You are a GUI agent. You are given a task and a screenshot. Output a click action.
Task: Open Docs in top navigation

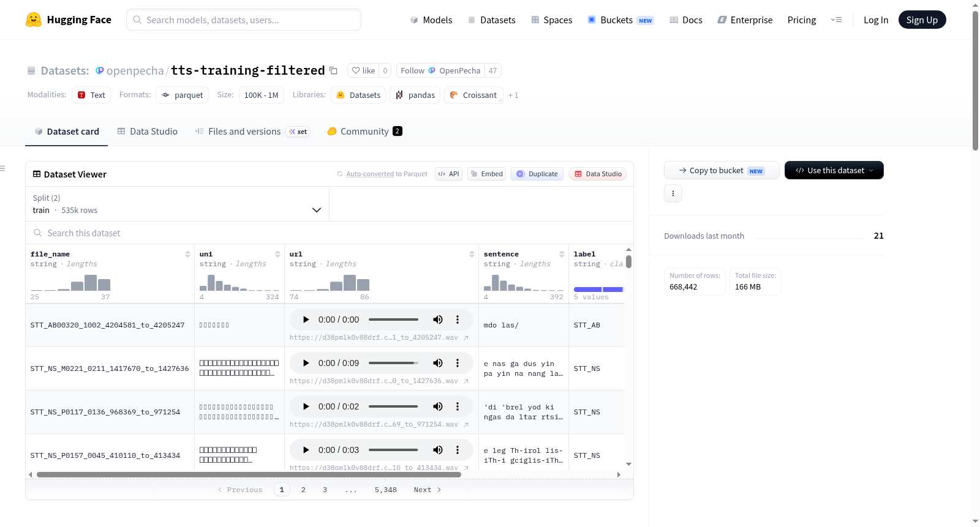(686, 20)
